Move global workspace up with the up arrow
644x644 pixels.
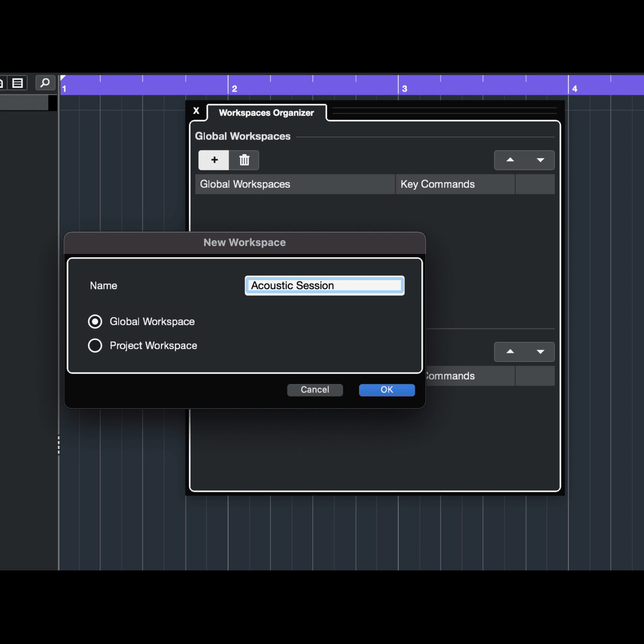point(510,160)
